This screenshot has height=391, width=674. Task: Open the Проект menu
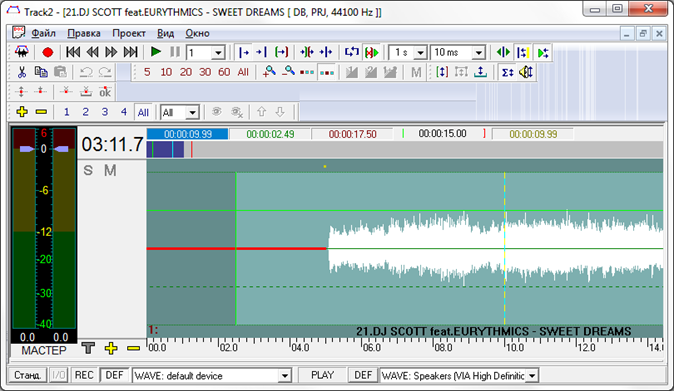(x=129, y=33)
